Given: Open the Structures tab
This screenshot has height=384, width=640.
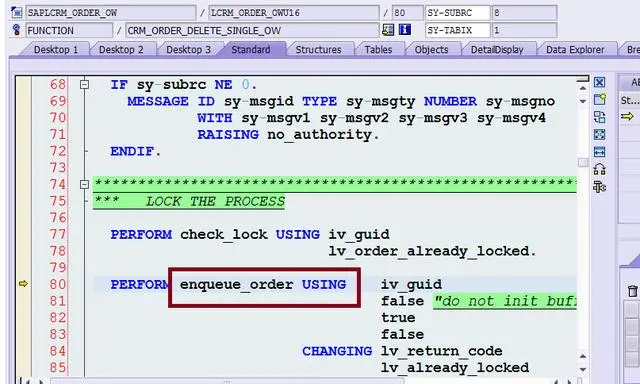Looking at the screenshot, I should 318,50.
